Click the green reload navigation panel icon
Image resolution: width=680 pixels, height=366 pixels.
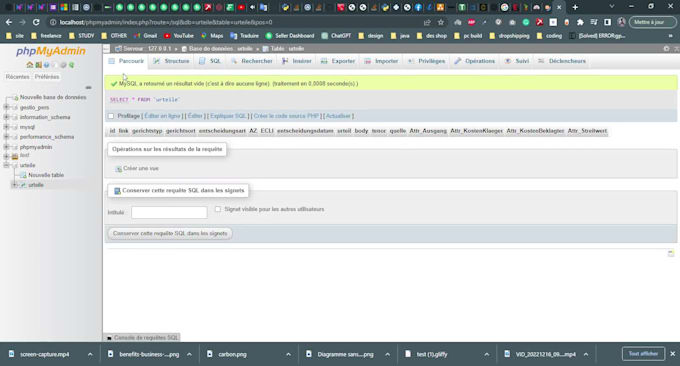click(72, 65)
